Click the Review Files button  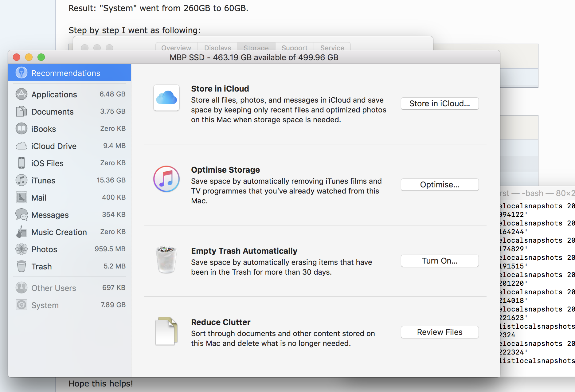440,332
